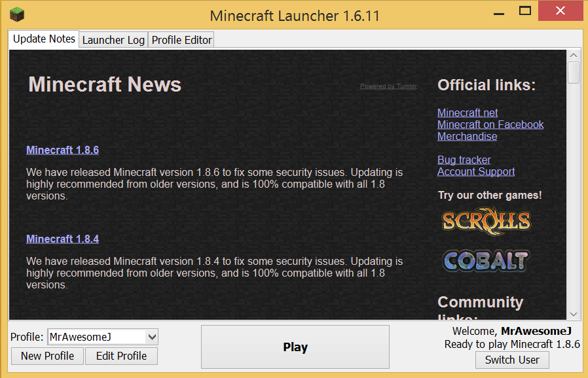Click the Switch User button
The height and width of the screenshot is (378, 588).
(x=512, y=360)
